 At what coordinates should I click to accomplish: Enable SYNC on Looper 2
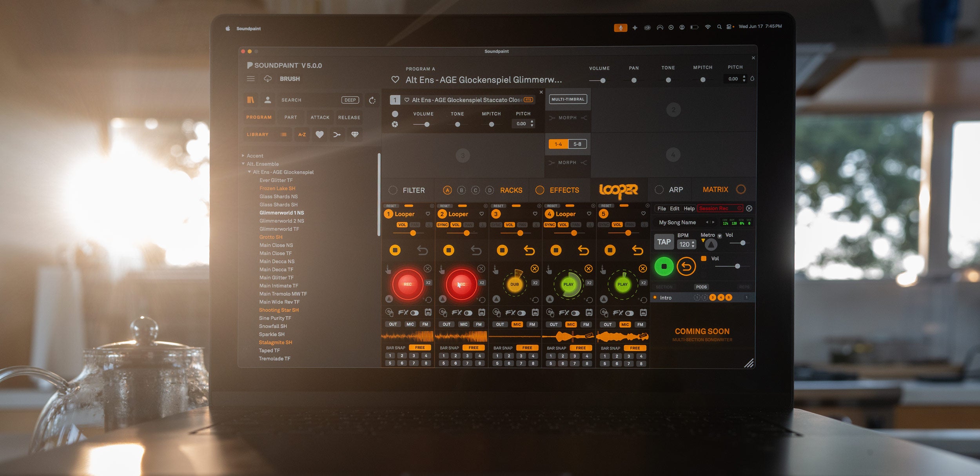pos(442,225)
